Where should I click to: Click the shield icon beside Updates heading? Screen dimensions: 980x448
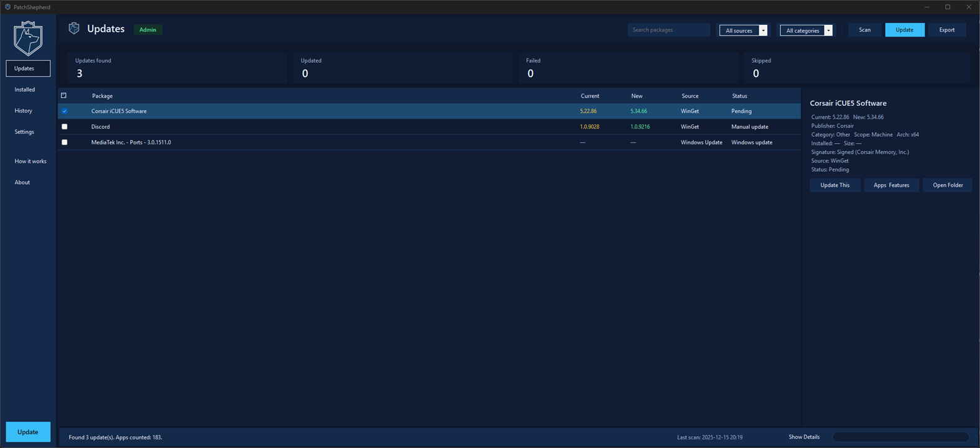point(74,29)
